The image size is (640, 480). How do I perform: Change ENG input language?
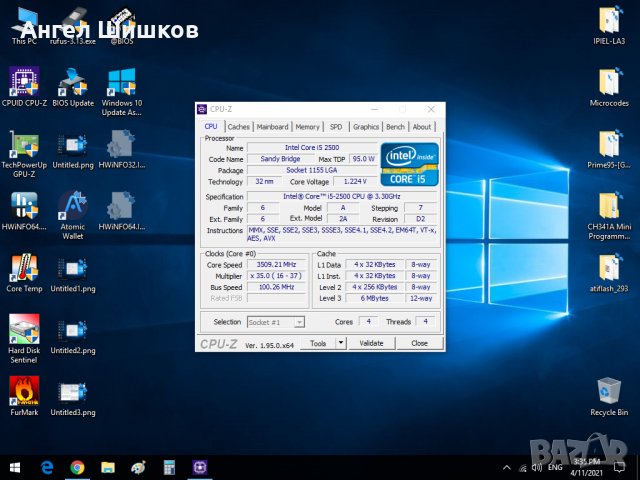(x=555, y=468)
